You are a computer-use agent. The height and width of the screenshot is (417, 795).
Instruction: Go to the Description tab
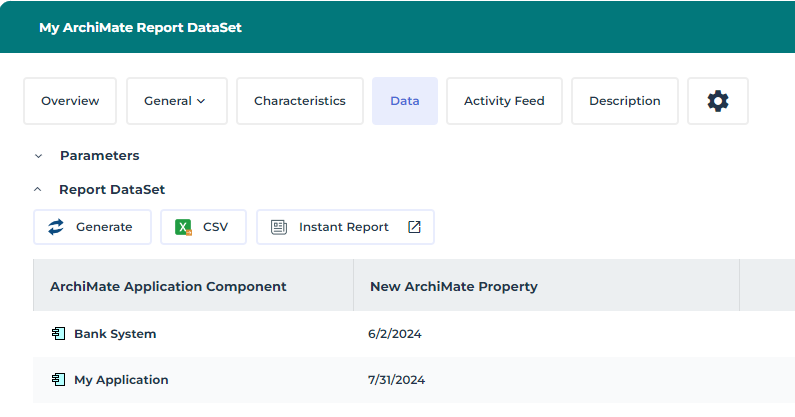(624, 101)
